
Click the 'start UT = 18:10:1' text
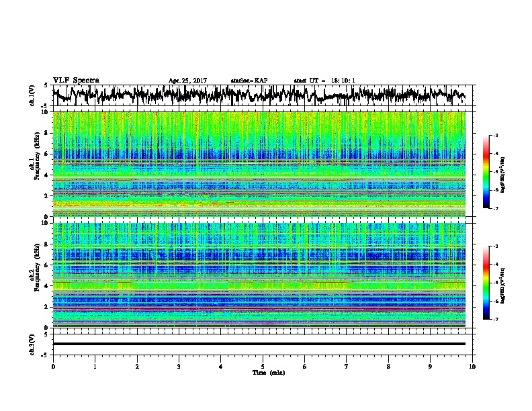click(324, 81)
